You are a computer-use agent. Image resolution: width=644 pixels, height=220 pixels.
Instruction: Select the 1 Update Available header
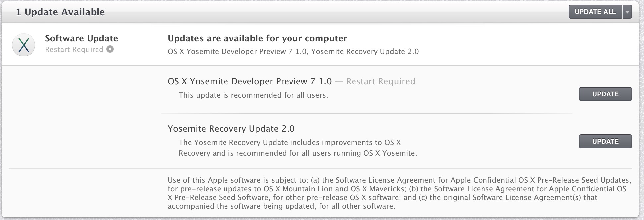[x=60, y=12]
